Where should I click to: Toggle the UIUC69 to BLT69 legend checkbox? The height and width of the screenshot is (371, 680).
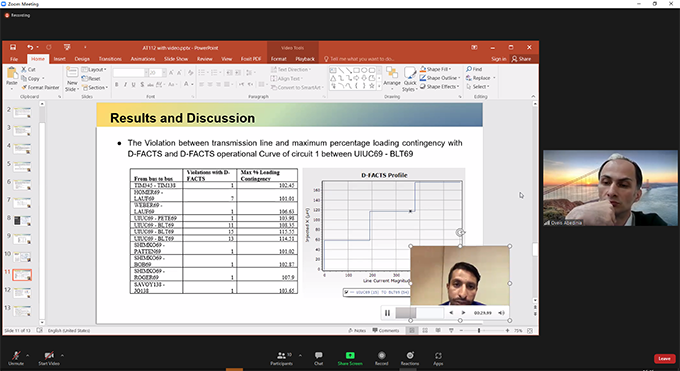347,292
